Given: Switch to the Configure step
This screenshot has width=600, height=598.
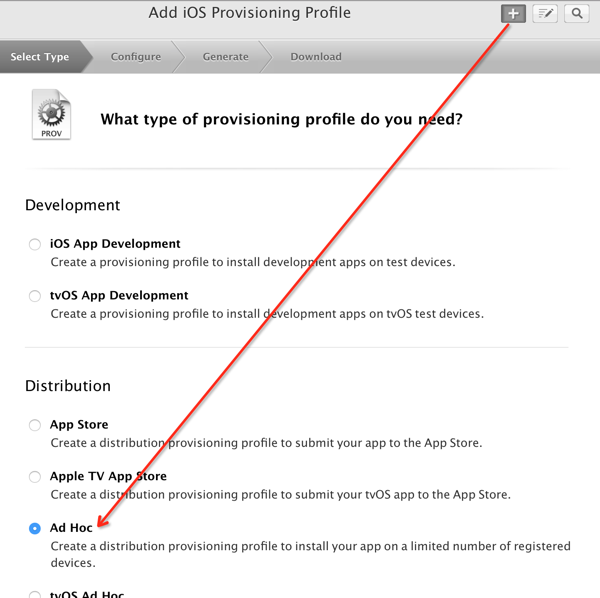Looking at the screenshot, I should [136, 57].
